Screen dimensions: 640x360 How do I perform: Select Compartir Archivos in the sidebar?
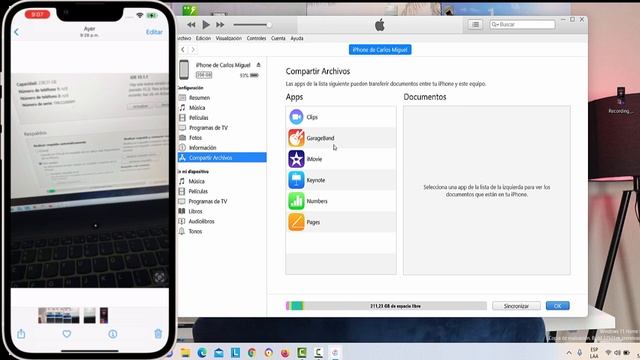(x=222, y=158)
